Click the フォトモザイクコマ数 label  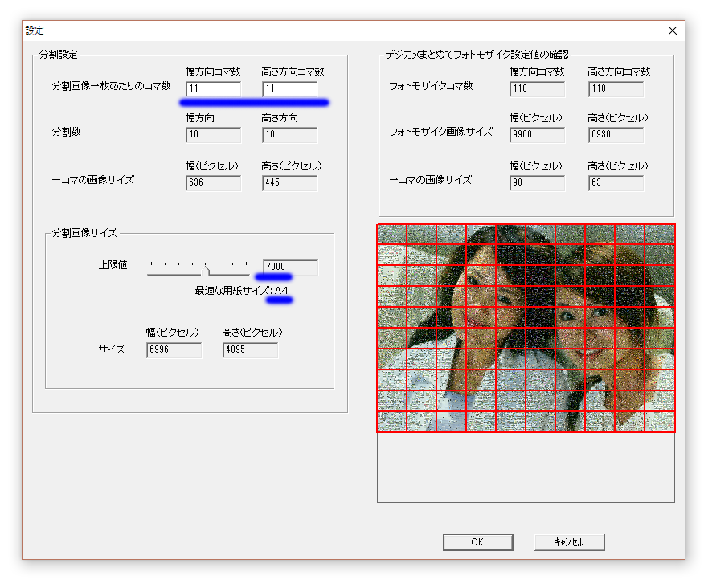pos(431,86)
